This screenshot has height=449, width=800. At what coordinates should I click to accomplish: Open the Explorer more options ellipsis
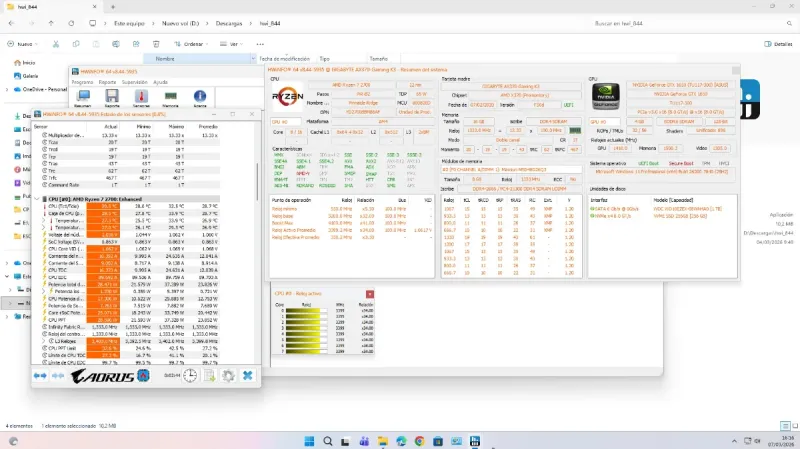click(260, 44)
